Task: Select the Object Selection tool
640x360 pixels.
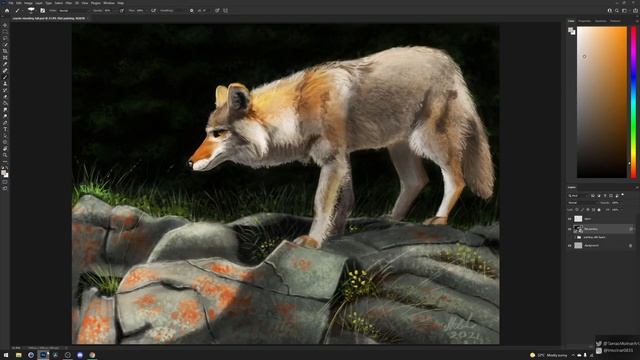Action: click(5, 45)
